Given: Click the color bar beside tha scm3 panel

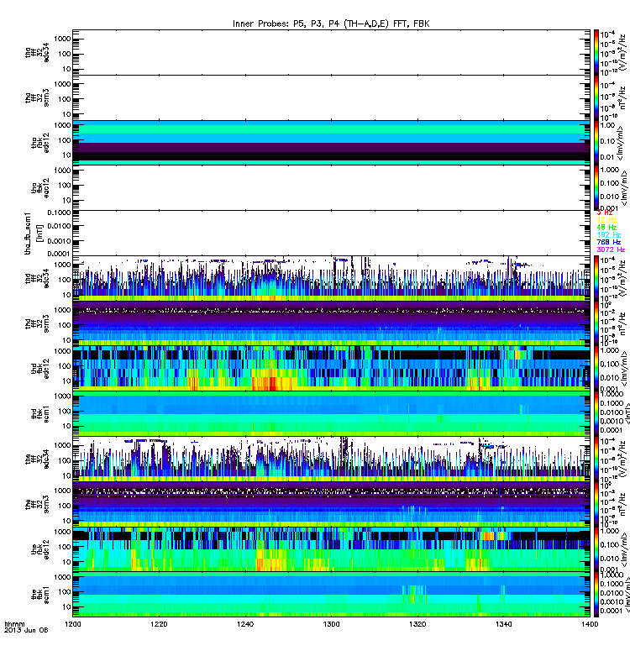Looking at the screenshot, I should (x=596, y=97).
